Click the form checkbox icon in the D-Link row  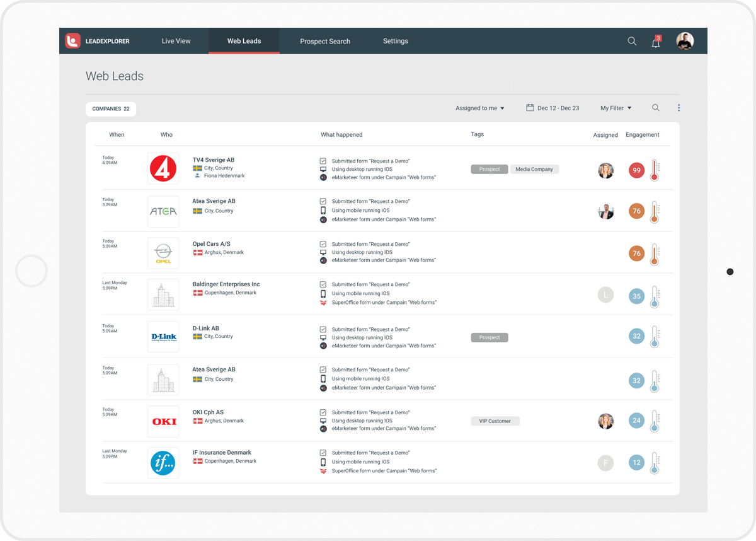click(x=323, y=329)
